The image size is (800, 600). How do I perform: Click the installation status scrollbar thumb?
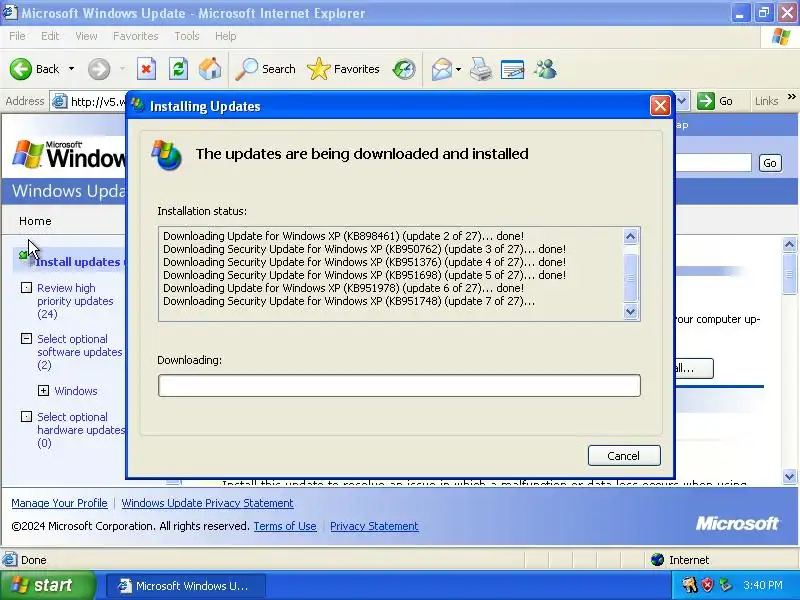pyautogui.click(x=631, y=278)
